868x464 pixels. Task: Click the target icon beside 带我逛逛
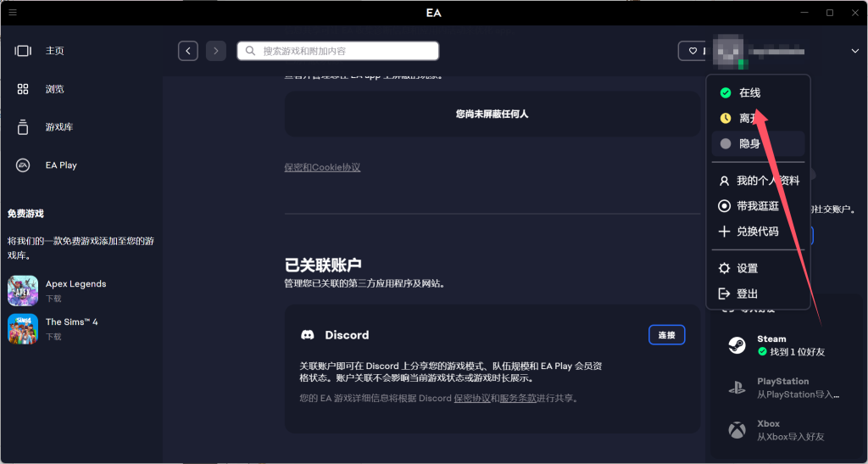(724, 206)
